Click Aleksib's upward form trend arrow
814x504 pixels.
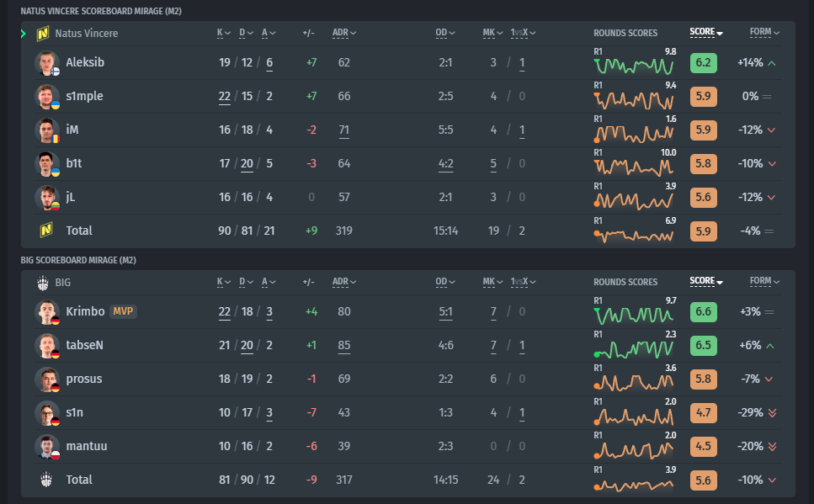(x=772, y=63)
